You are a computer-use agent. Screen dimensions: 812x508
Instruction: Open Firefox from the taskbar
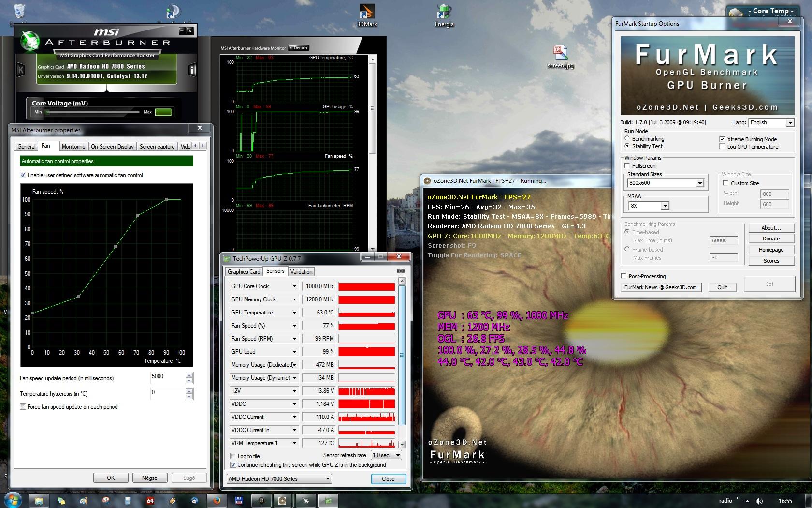point(217,501)
